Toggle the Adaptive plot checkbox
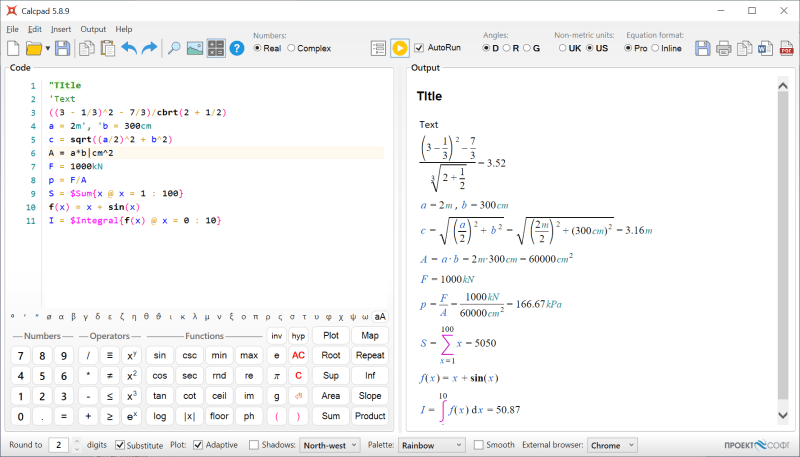 (x=198, y=445)
